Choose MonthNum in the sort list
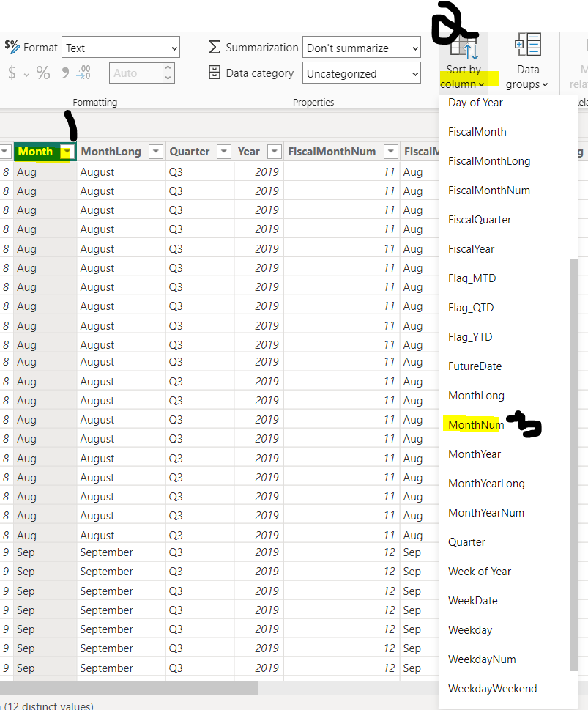 pos(476,425)
